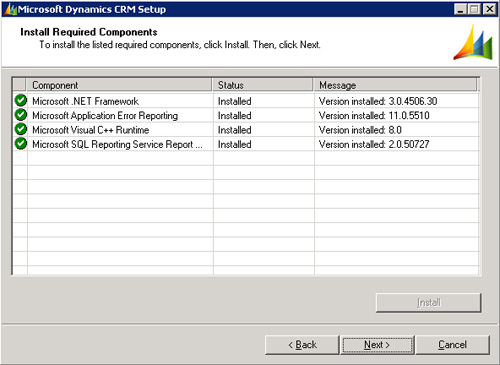500x365 pixels.
Task: Select the Microsoft .NET Framework row
Action: tap(246, 101)
